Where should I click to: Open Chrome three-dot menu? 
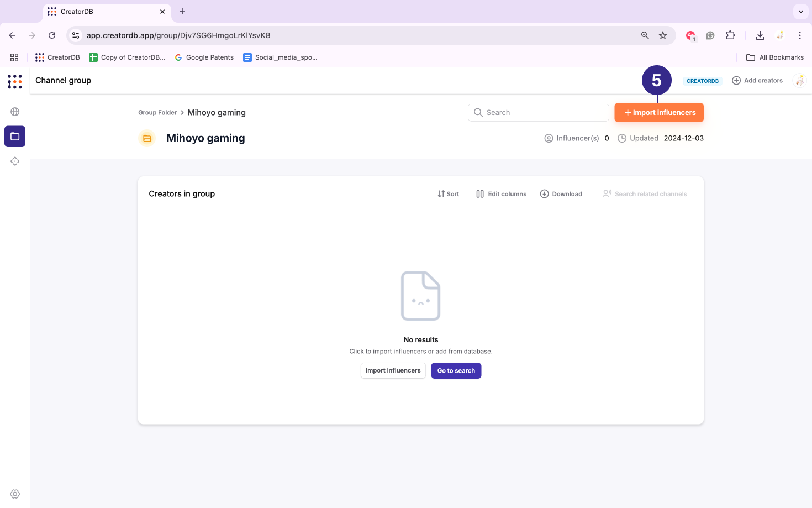(x=799, y=35)
